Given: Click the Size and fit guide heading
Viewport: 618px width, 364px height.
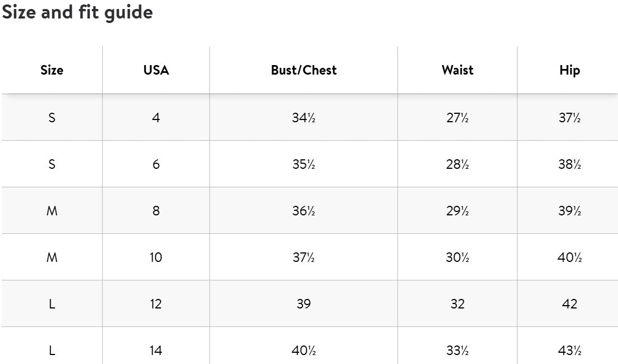Looking at the screenshot, I should [77, 12].
